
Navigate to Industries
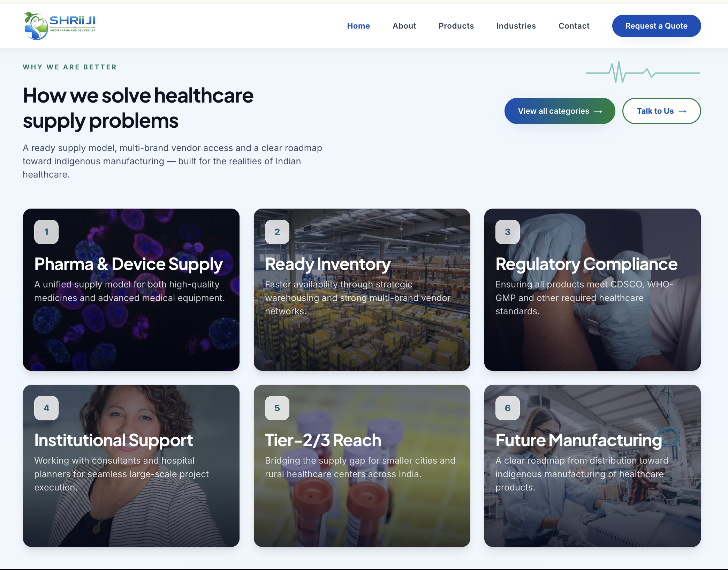(x=516, y=26)
